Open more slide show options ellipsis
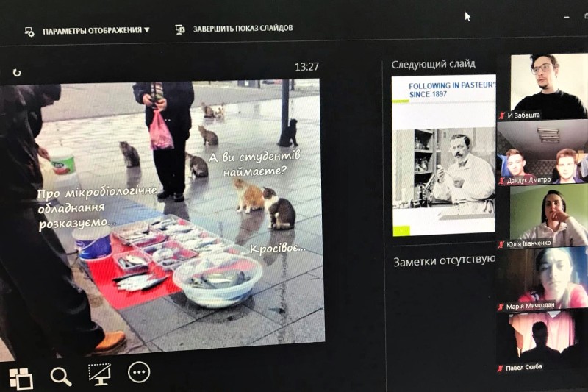 [139, 372]
